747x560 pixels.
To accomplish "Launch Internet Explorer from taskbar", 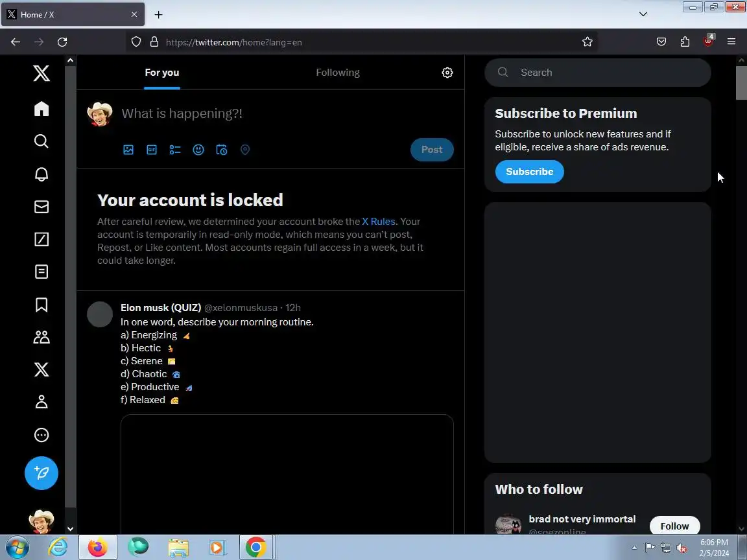I will click(58, 548).
